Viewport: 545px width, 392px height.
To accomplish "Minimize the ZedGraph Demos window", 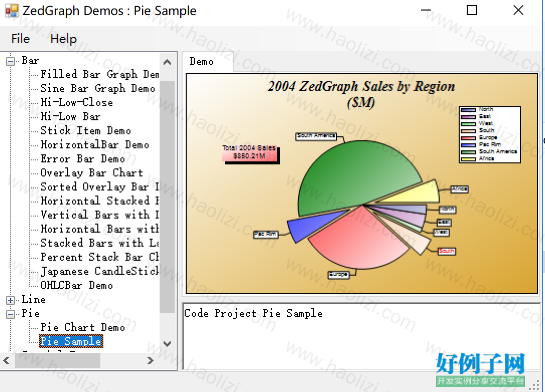I will click(426, 11).
